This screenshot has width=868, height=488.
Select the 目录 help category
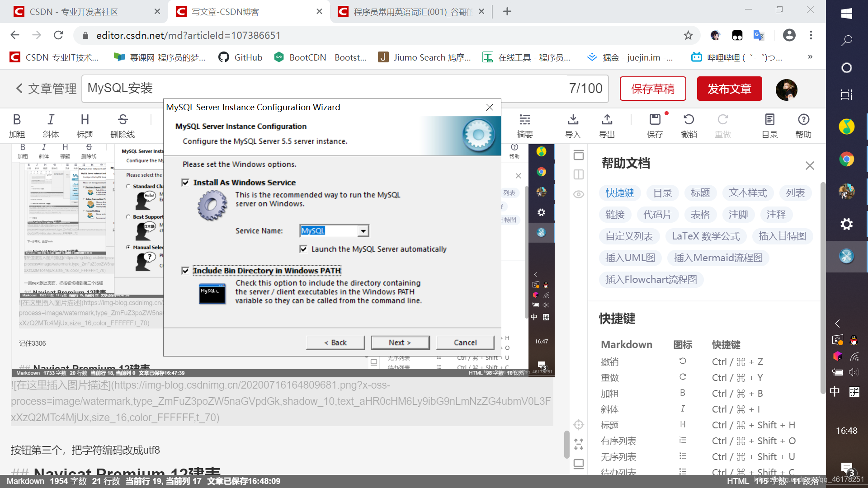662,193
